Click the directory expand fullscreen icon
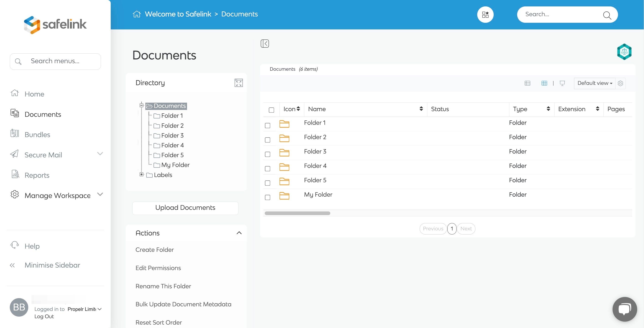Screen dimensions: 644x328 (x=239, y=83)
